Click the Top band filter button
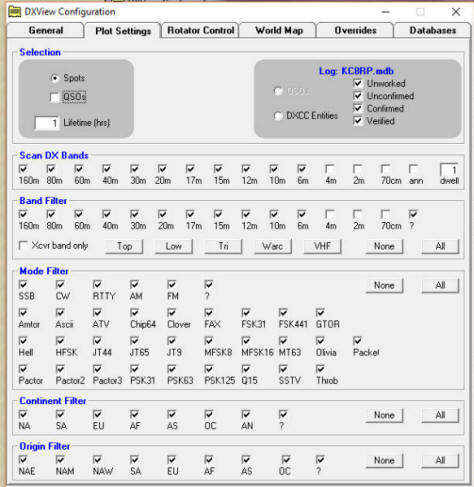This screenshot has width=474, height=487. click(124, 246)
